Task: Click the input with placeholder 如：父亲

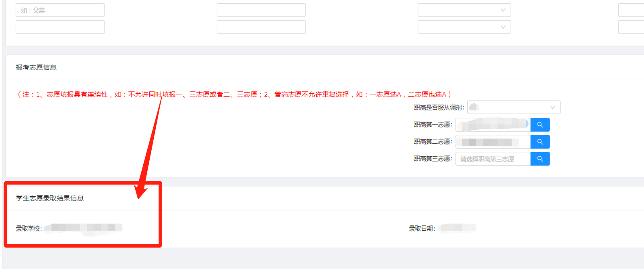Action: [x=60, y=10]
